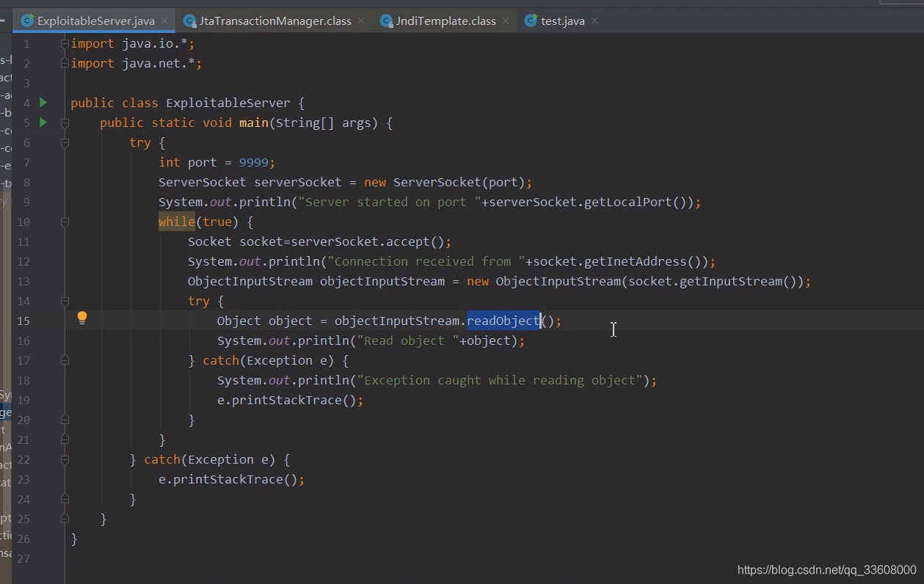The image size is (924, 584).
Task: Click e.printStackTrace() on line 23
Action: tap(228, 479)
